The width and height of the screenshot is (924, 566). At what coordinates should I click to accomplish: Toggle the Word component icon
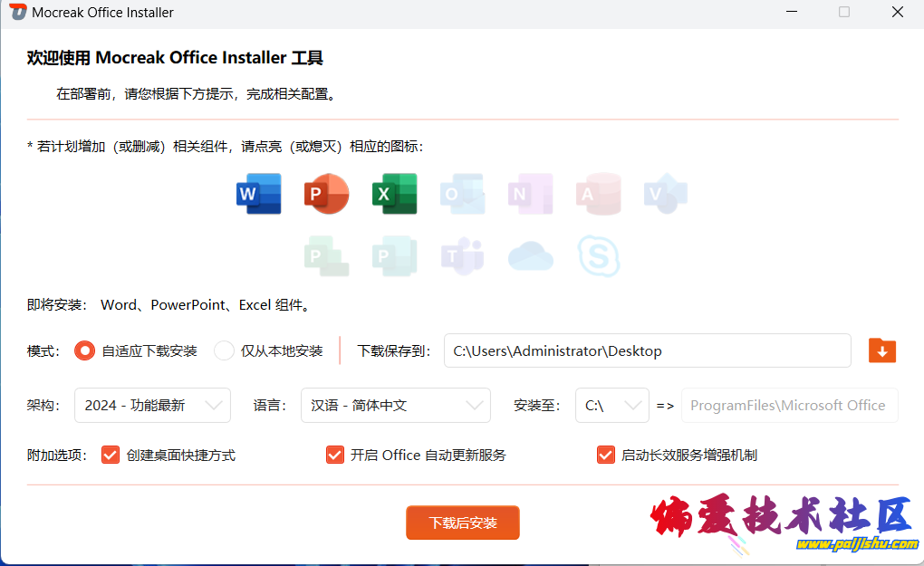[x=258, y=194]
